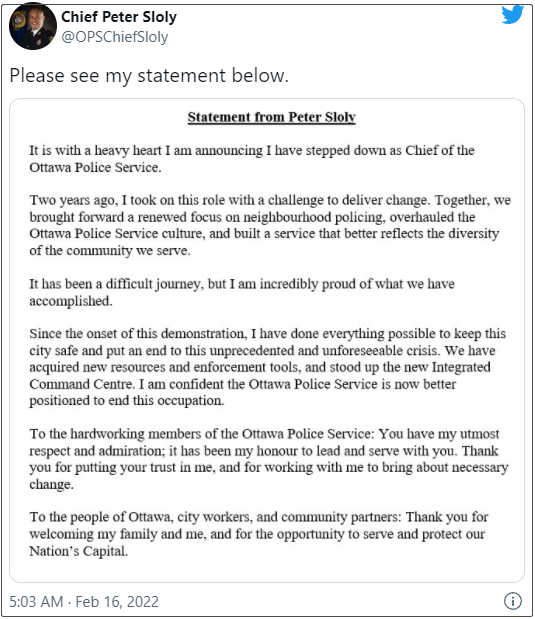
Task: Click the "Command Centre" phrase in the statement
Action: [x=81, y=384]
